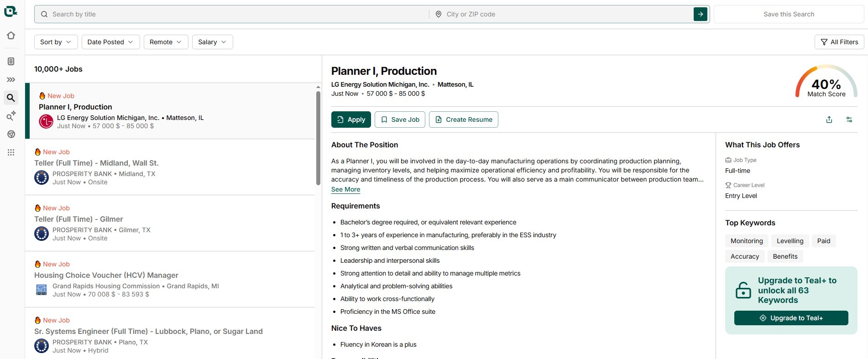Click the Save Job button
Viewport: 868px width, 359px height.
(400, 120)
